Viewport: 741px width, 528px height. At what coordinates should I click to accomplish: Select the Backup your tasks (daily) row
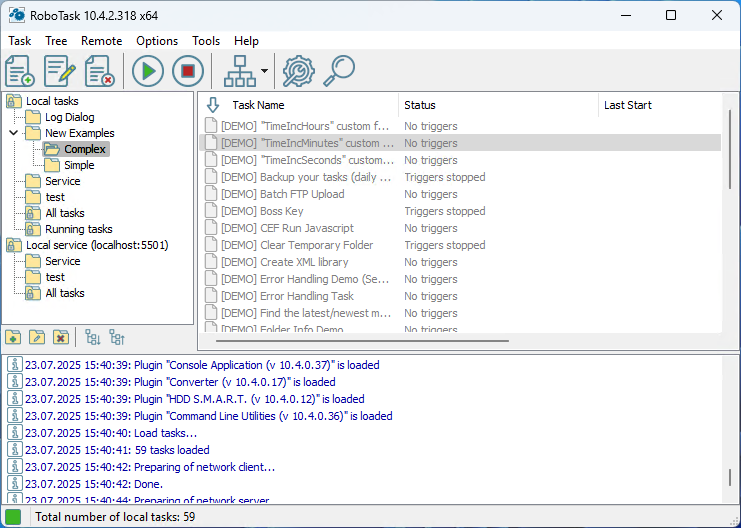click(460, 177)
